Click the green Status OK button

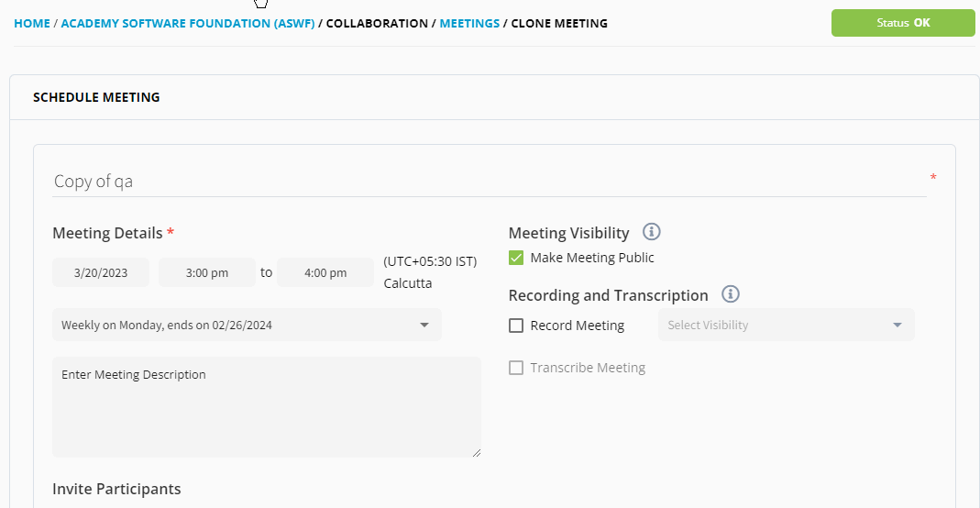click(x=902, y=23)
